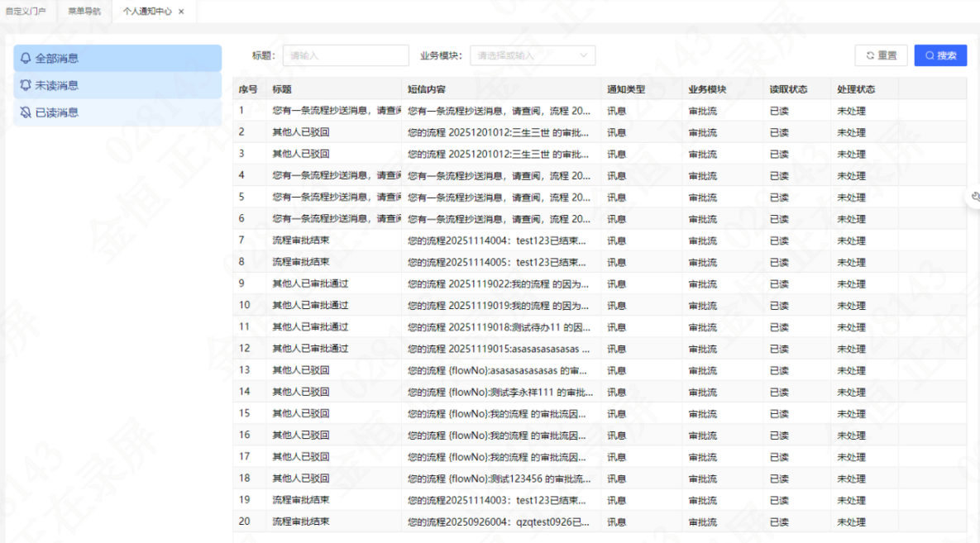This screenshot has height=543, width=980.
Task: Focus the 标题 input field
Action: click(346, 55)
